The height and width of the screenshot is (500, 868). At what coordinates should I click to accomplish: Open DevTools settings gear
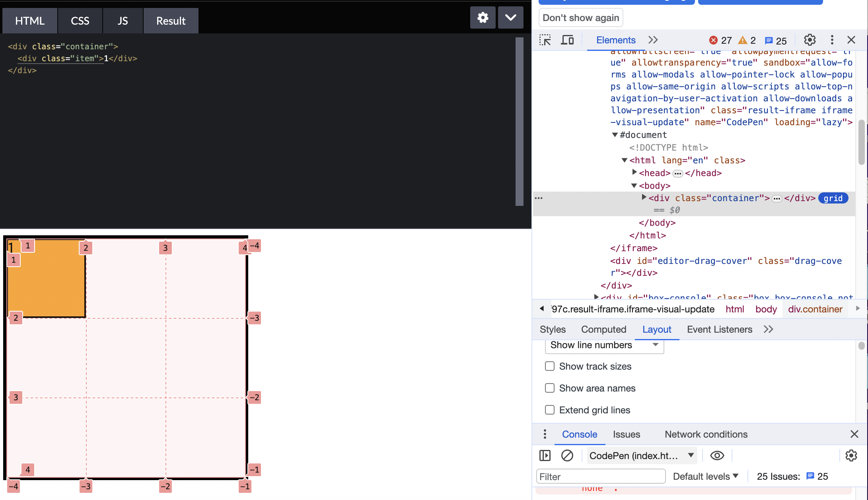[x=810, y=40]
